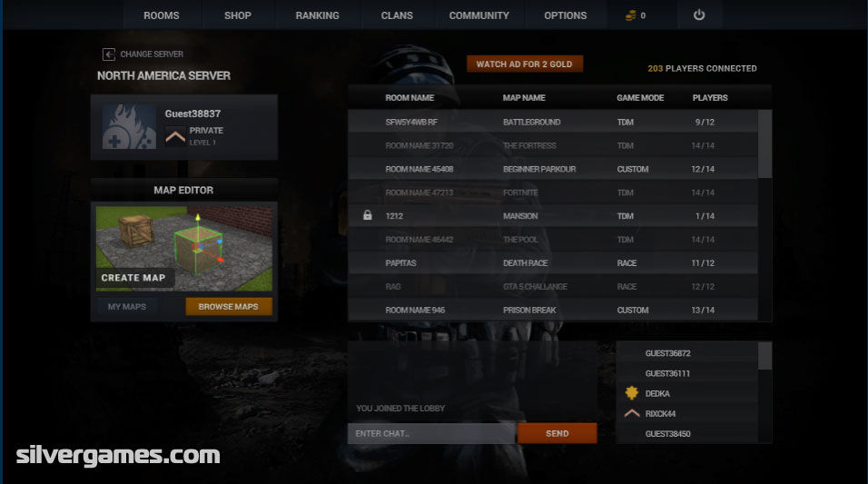Click the private rank chevron badge
Viewport: 868px width, 484px height.
tap(175, 136)
